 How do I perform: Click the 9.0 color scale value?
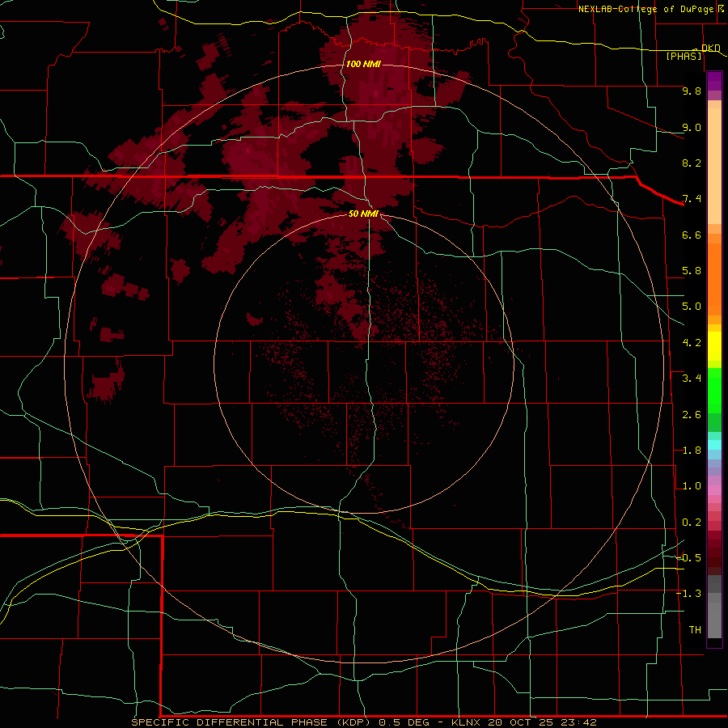pyautogui.click(x=692, y=127)
